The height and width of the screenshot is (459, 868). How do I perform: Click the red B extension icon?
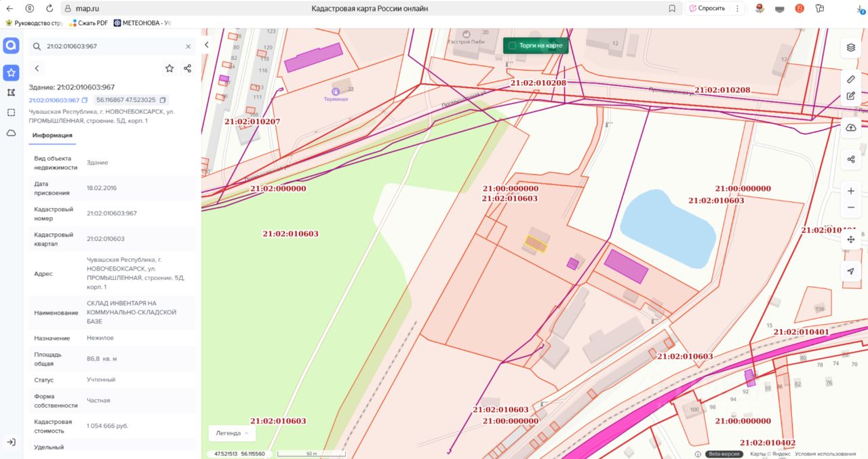point(800,8)
